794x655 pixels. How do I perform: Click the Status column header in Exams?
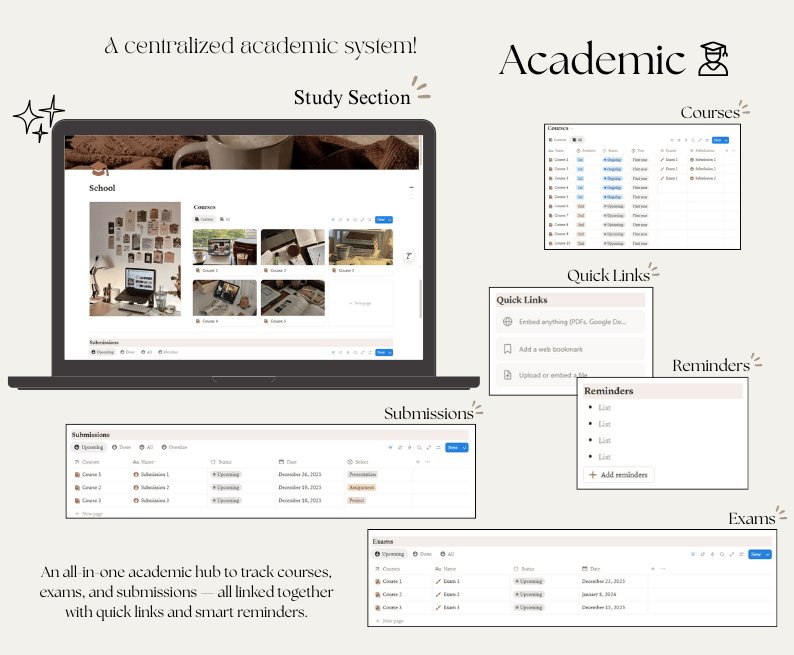(x=524, y=568)
